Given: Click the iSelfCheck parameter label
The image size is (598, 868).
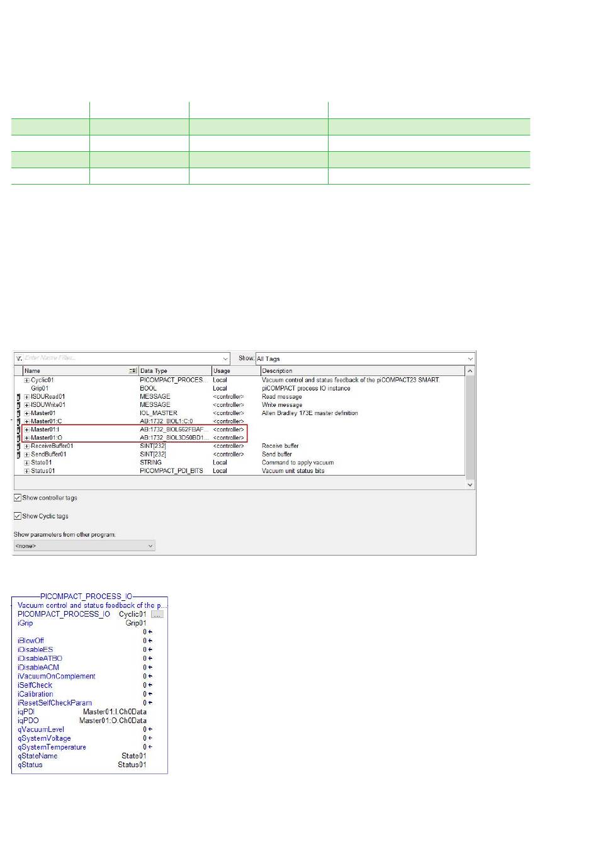Looking at the screenshot, I should click(35, 685).
